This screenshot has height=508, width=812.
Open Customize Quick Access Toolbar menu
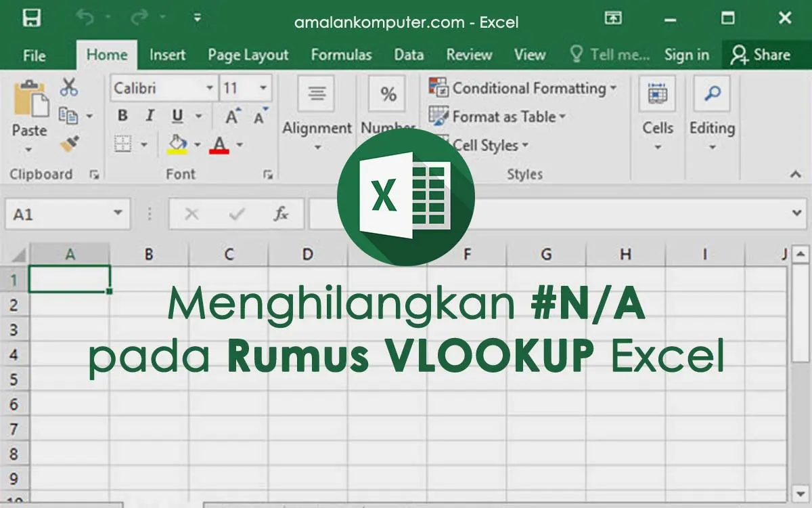(x=198, y=18)
